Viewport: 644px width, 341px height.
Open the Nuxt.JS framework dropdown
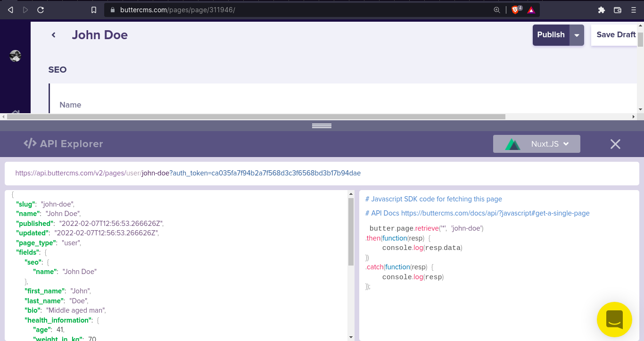537,144
